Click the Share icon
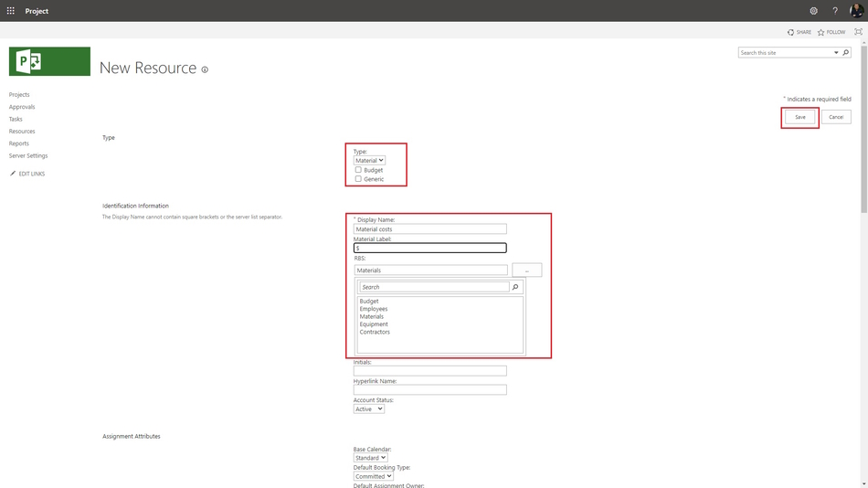The image size is (868, 488). point(790,32)
